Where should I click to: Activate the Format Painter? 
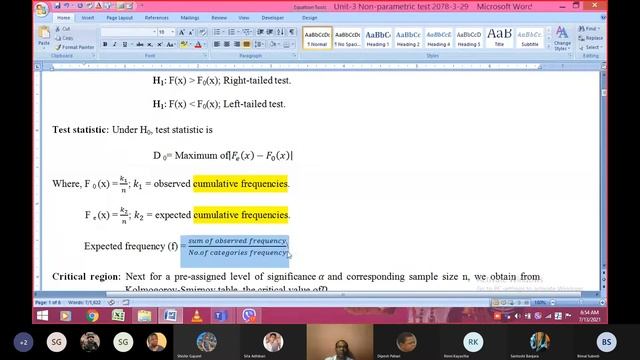(75, 47)
